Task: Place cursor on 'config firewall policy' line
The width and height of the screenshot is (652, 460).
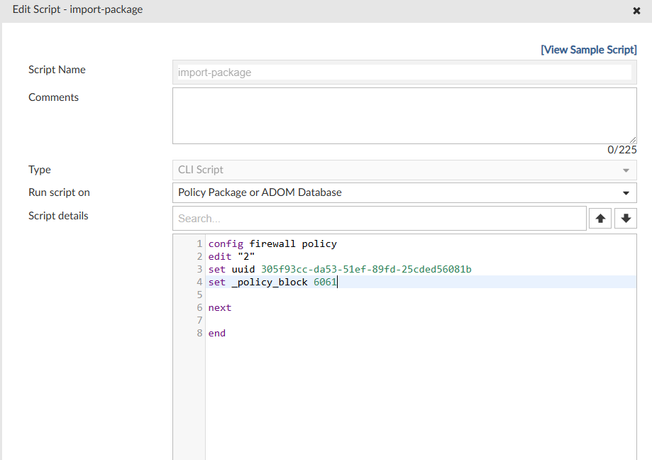Action: 272,244
